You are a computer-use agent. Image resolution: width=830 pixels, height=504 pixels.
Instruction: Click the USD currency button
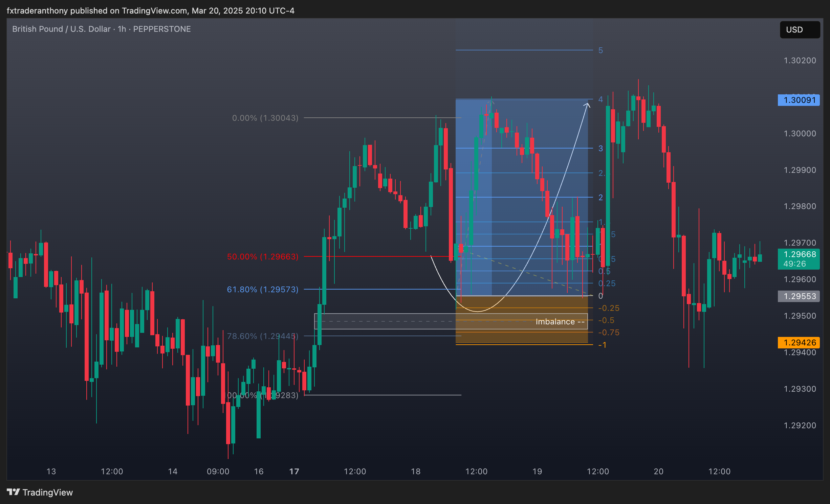click(x=800, y=30)
